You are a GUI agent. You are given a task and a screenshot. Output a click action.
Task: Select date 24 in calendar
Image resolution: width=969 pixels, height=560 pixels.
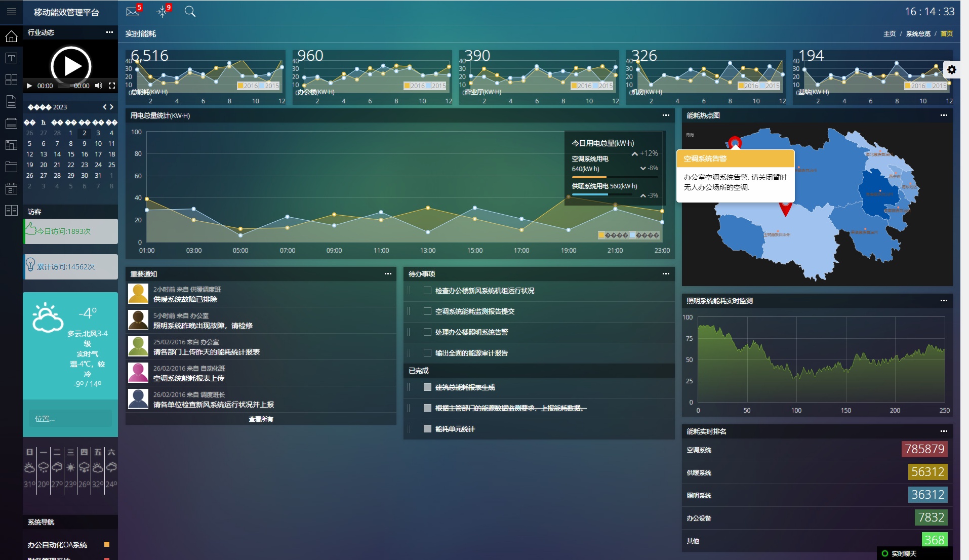[98, 165]
